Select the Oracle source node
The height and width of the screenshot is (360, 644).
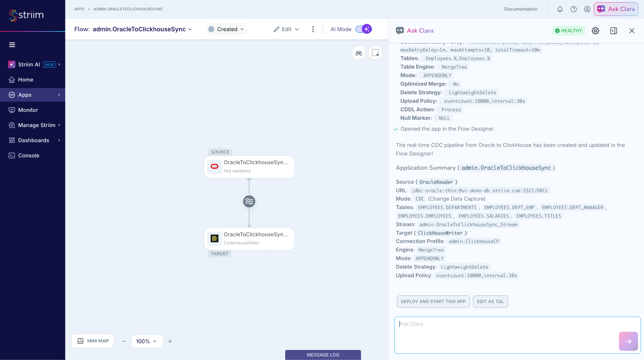pos(249,167)
